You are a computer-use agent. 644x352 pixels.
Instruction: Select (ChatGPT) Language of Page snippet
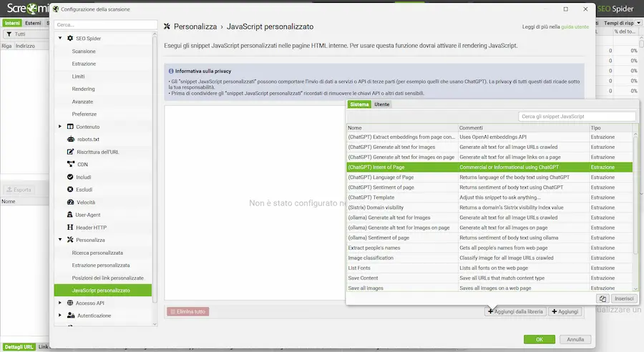[489, 177]
